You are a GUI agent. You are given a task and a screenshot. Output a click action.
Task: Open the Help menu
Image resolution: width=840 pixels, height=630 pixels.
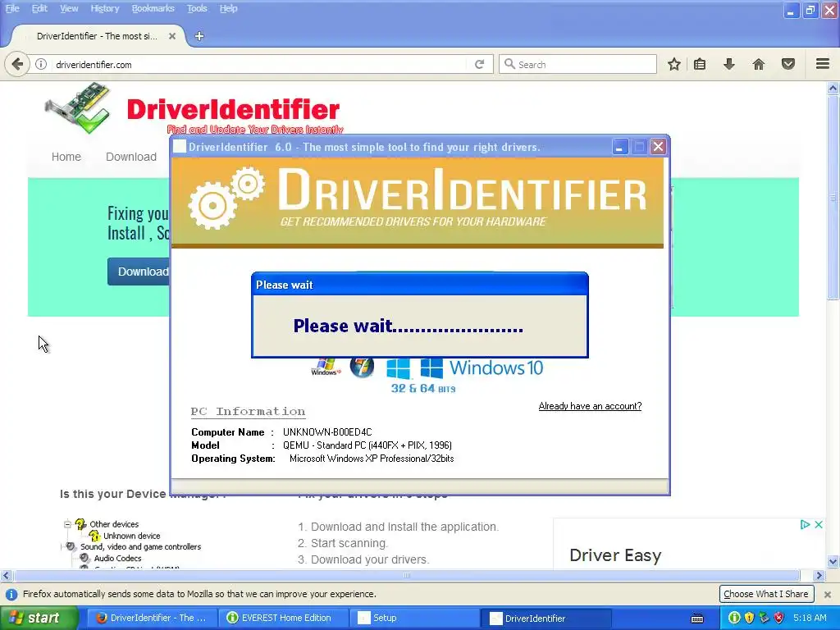(x=228, y=8)
